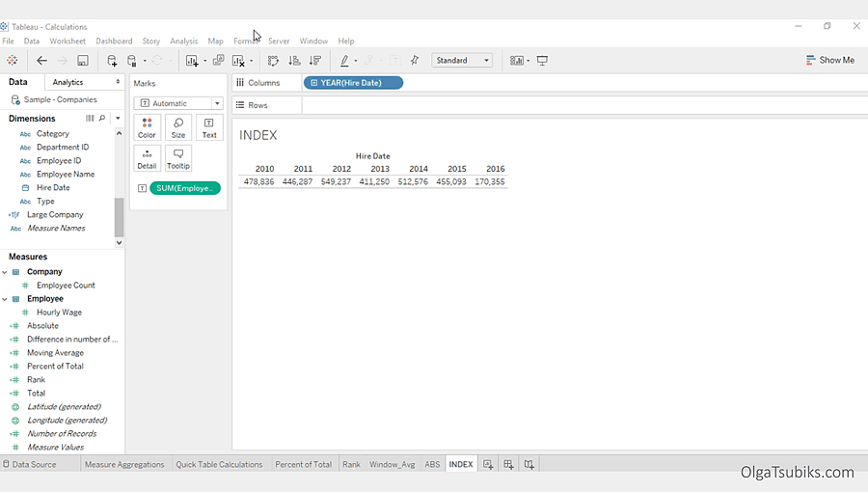This screenshot has height=492, width=868.
Task: Click the Show/Hide Cards icon
Action: tap(516, 61)
